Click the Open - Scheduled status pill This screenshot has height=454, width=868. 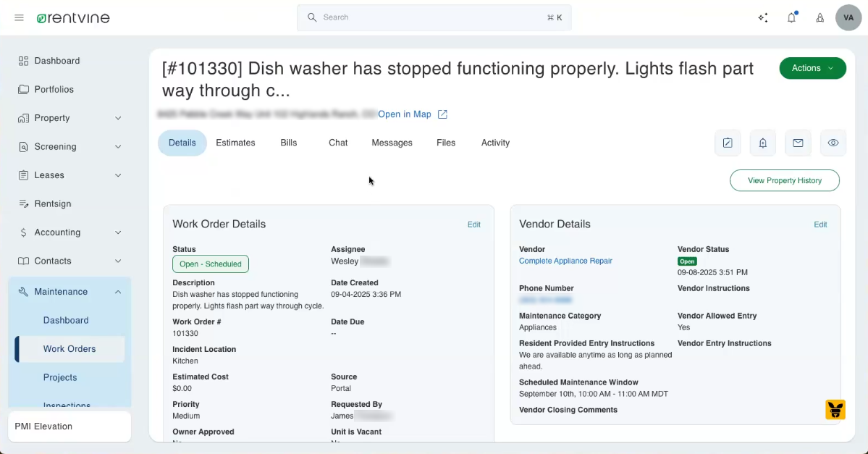coord(211,264)
